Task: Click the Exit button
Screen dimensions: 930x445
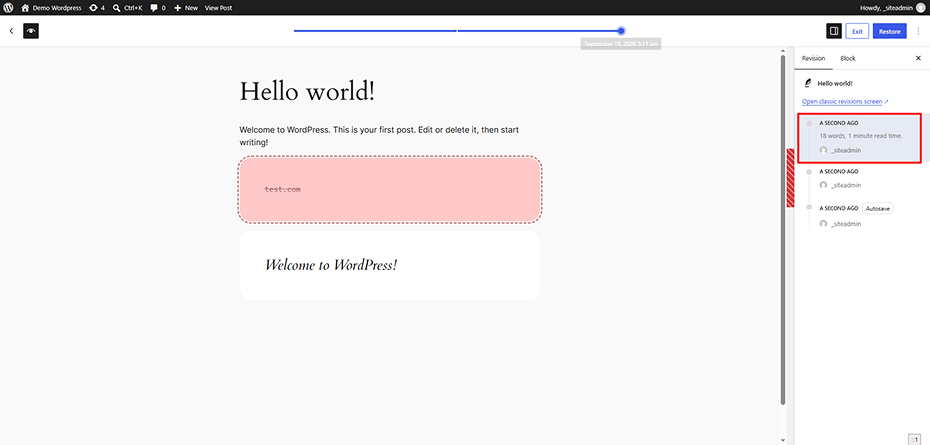Action: pos(857,31)
